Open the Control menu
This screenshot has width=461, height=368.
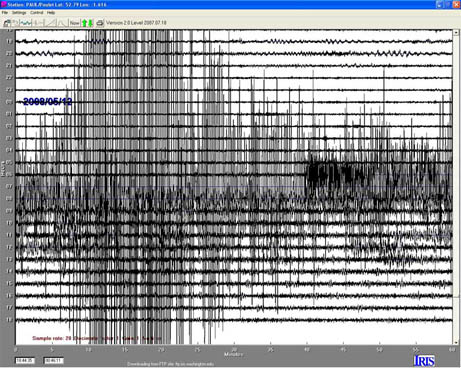click(x=37, y=13)
